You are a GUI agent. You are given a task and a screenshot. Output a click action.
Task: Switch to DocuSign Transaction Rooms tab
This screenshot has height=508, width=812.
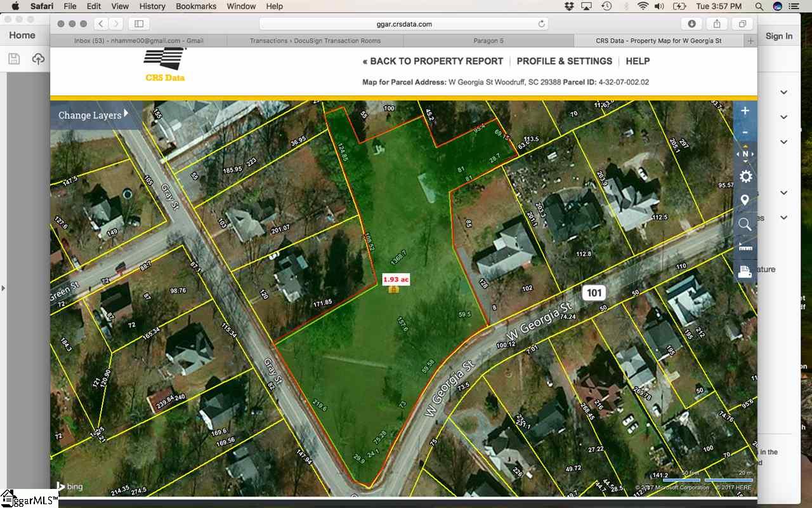[315, 41]
